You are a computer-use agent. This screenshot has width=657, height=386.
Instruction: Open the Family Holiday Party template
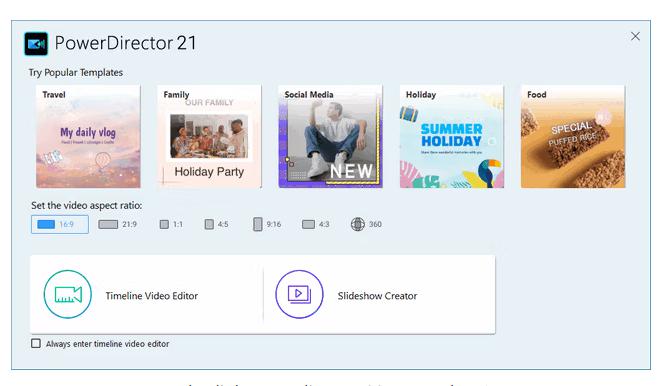click(209, 137)
